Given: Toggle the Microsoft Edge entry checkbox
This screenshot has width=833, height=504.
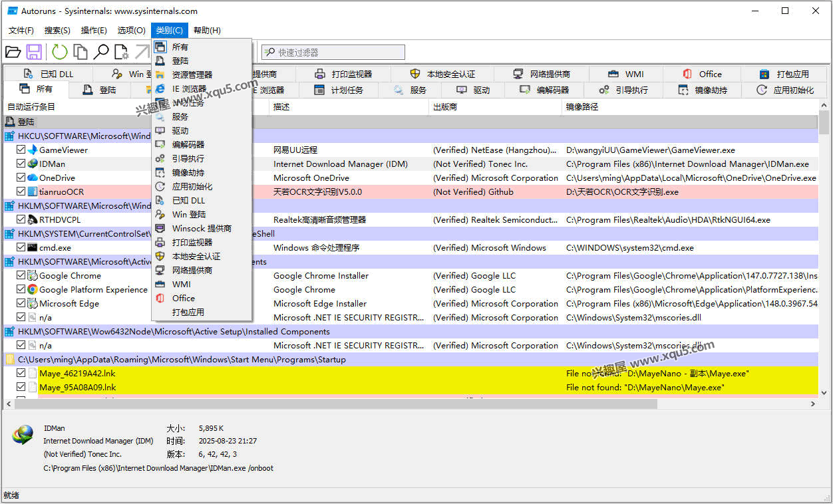Looking at the screenshot, I should coord(21,304).
